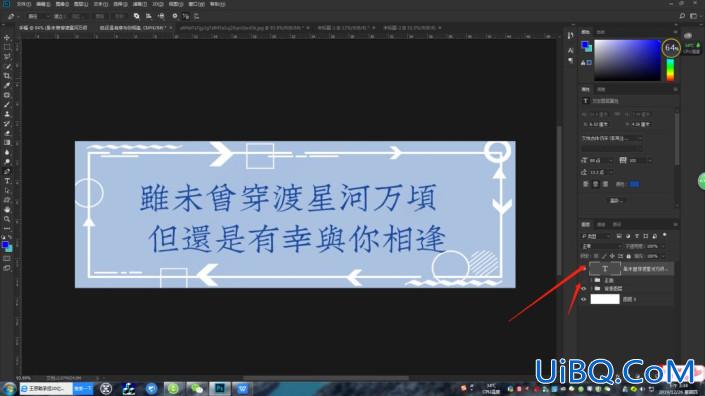Right-align the text in Properties
The height and width of the screenshot is (396, 705).
605,184
